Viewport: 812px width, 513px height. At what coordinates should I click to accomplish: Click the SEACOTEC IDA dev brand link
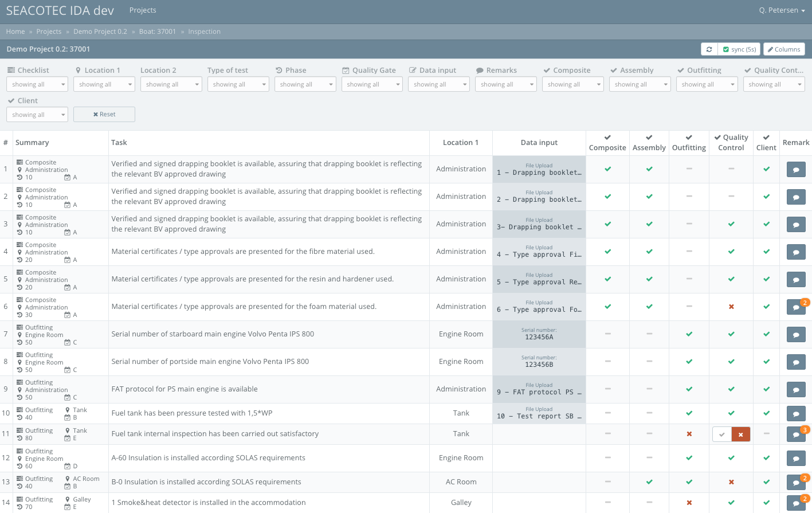(60, 11)
